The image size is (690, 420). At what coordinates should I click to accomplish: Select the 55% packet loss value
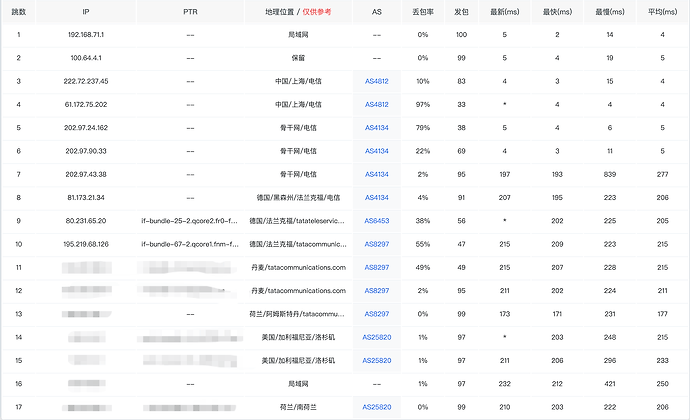click(423, 244)
